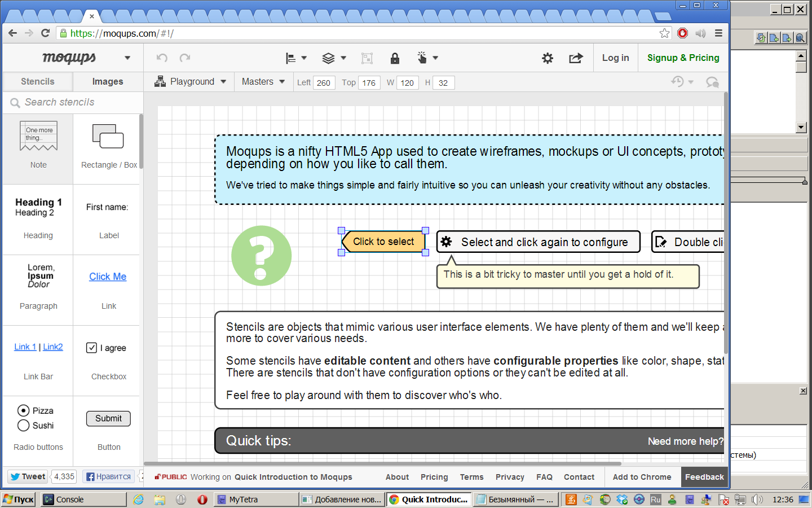
Task: Expand the arrange layers dropdown arrow
Action: point(343,58)
